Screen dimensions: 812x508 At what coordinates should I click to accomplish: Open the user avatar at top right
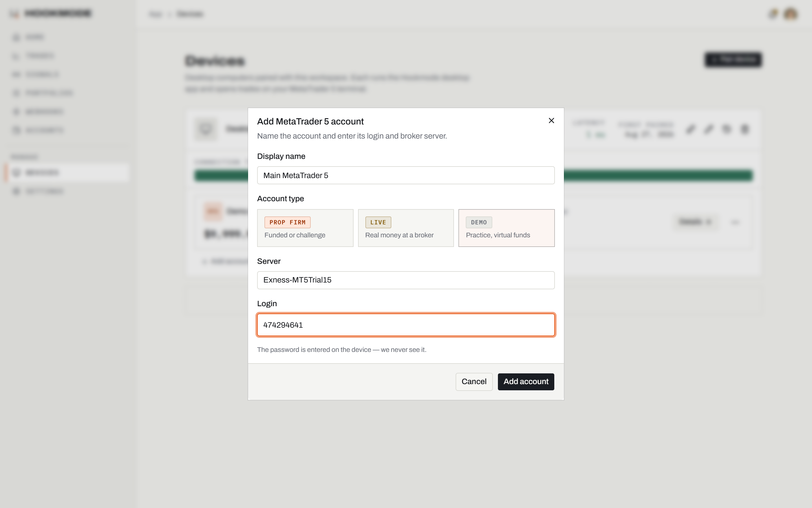pyautogui.click(x=791, y=14)
